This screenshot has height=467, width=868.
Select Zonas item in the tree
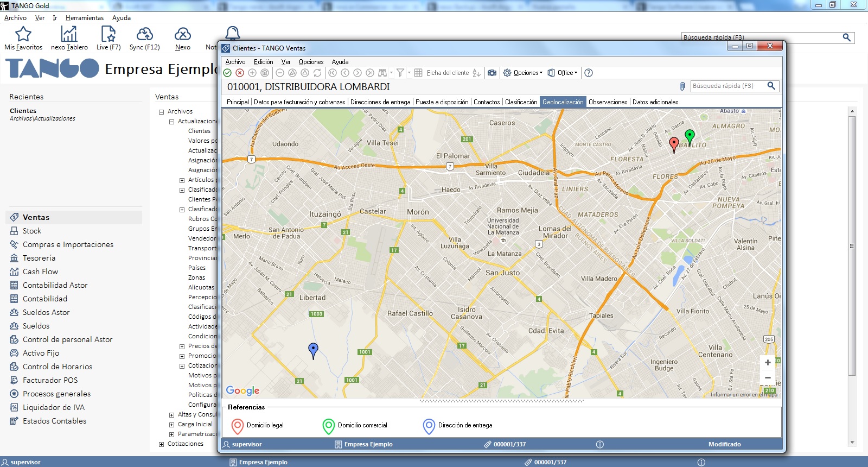196,278
